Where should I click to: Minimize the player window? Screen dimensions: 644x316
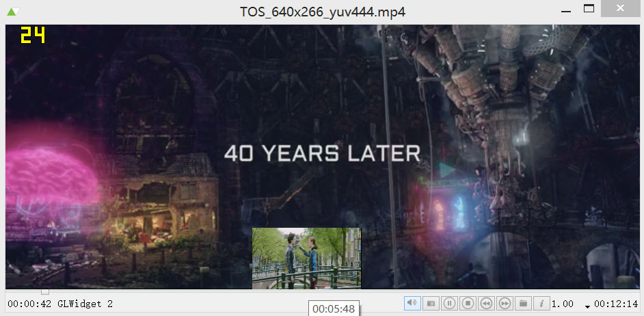click(x=565, y=9)
